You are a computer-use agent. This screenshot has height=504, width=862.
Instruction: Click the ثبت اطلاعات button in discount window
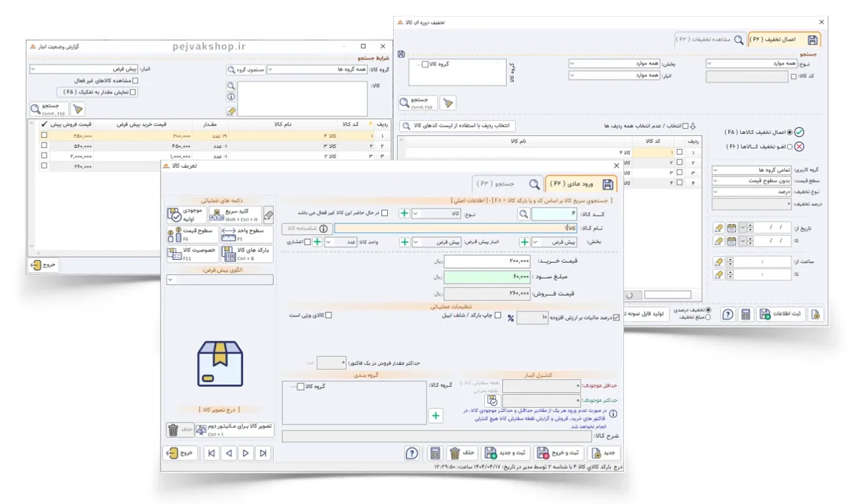point(781,314)
